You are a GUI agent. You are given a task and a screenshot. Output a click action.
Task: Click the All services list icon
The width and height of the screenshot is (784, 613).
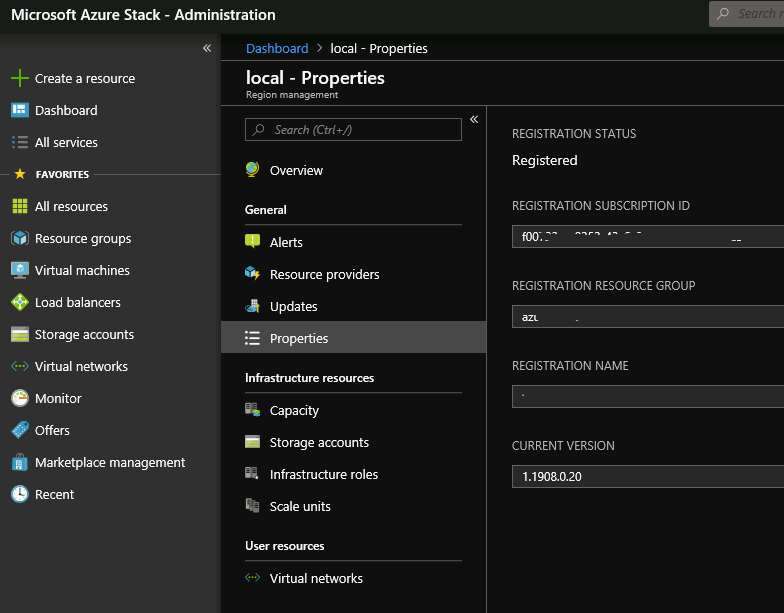[20, 142]
